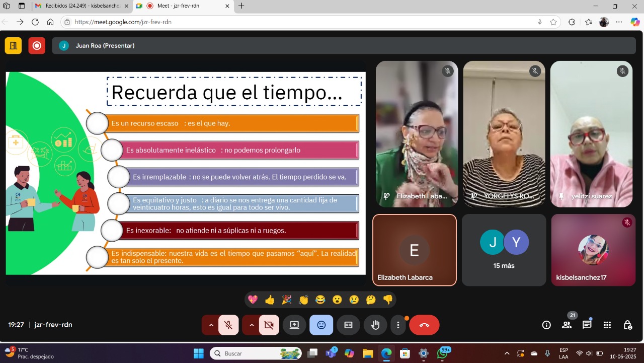Toggle closed captions
644x363 pixels.
pyautogui.click(x=348, y=325)
